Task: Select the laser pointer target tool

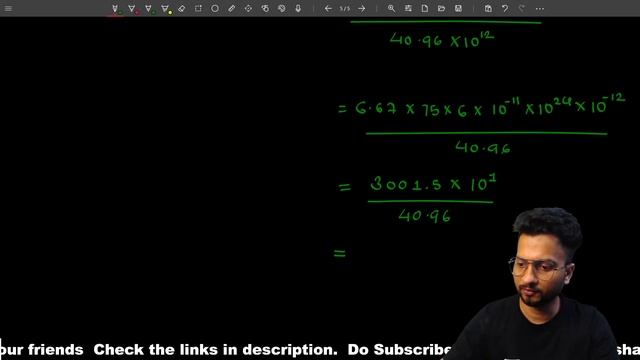Action: [x=248, y=8]
